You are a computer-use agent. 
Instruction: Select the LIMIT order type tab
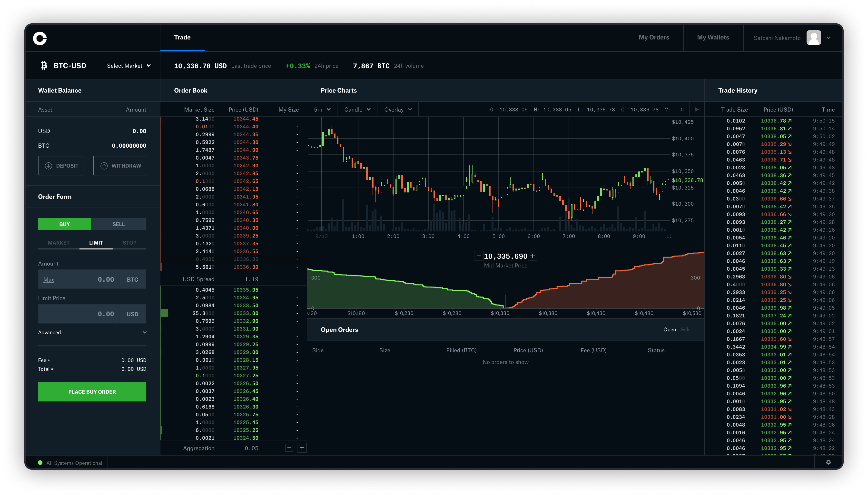pyautogui.click(x=95, y=242)
